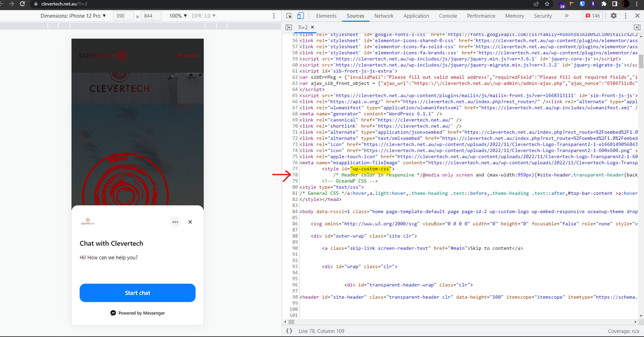The image size is (644, 337).
Task: Open the device toolbar more-options menu
Action: click(274, 16)
